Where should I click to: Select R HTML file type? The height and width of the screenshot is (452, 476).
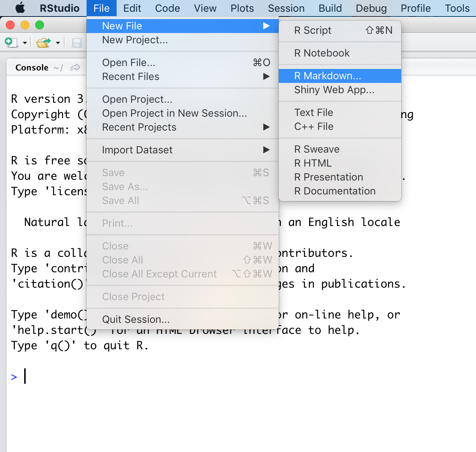340,163
